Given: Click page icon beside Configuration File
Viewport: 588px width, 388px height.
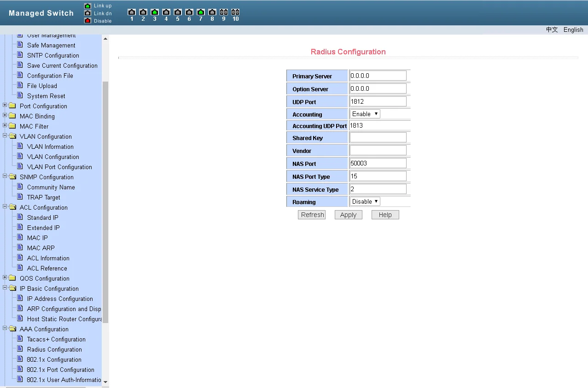Looking at the screenshot, I should click(20, 75).
